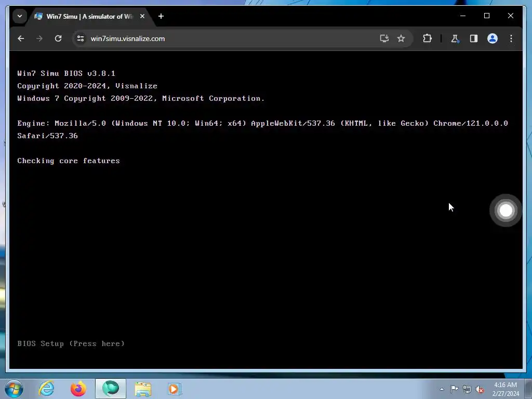532x399 pixels.
Task: View site information icon in address bar
Action: click(x=81, y=38)
